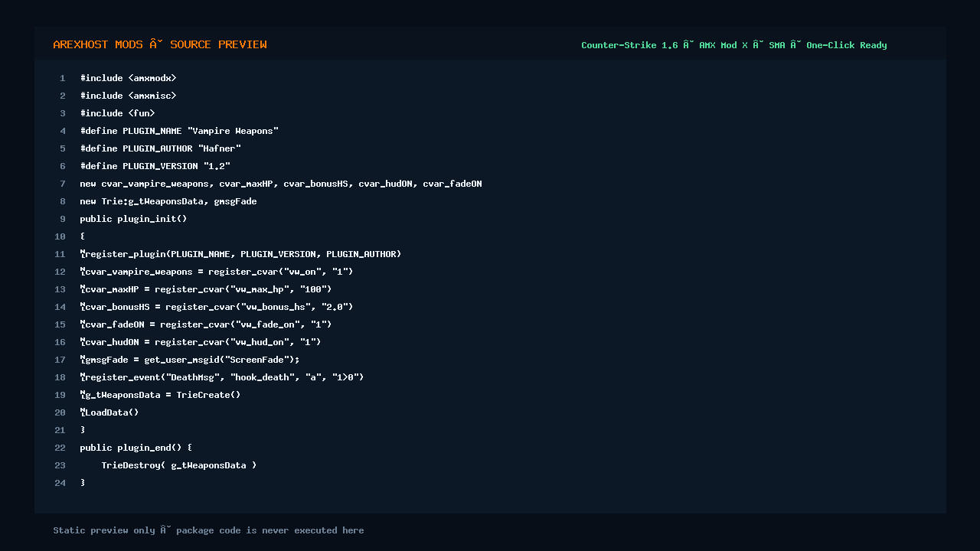The image size is (980, 551).
Task: Click the AREXHOST MODS SOURCE PREVIEW title
Action: pyautogui.click(x=160, y=44)
